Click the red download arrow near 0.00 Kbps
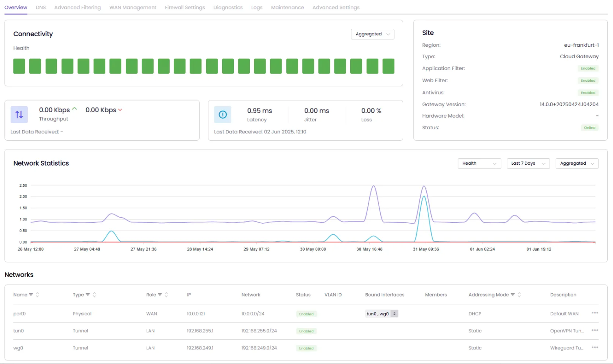The image size is (613, 364). [120, 110]
